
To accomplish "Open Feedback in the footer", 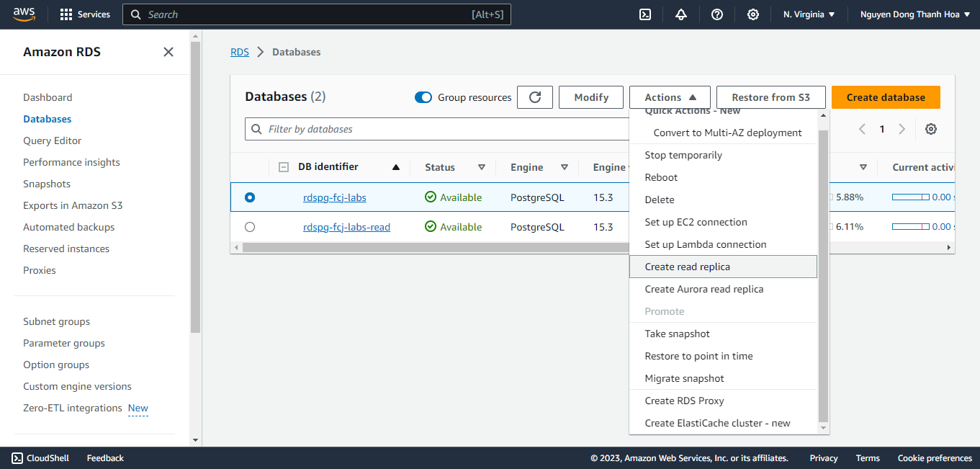I will pyautogui.click(x=105, y=458).
